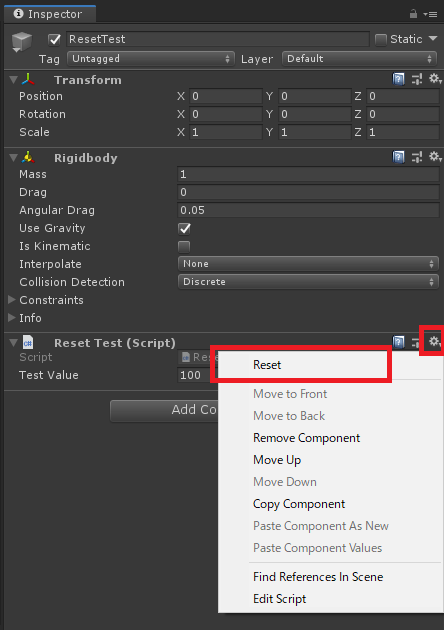Open Rigidbody preset selector icon
444x630 pixels.
pyautogui.click(x=417, y=157)
